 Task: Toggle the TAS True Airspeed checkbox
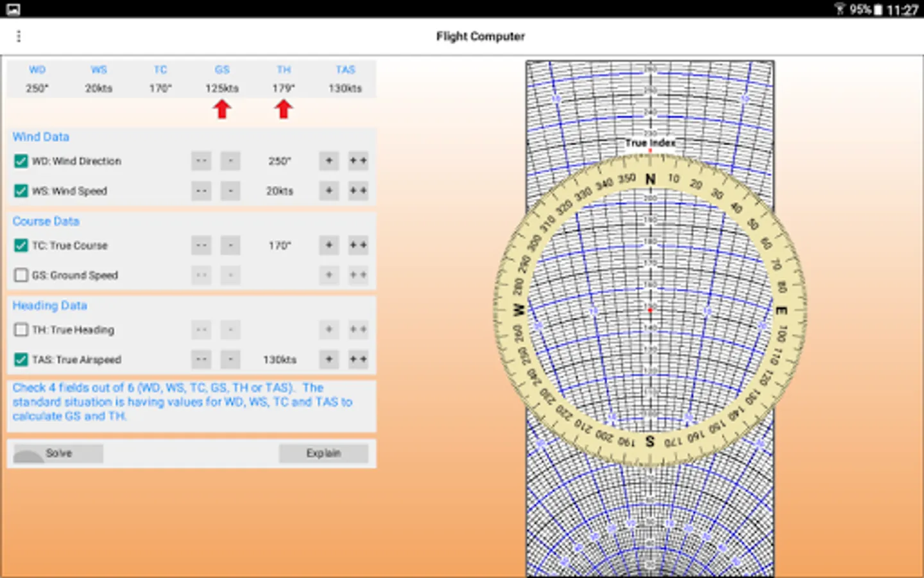pyautogui.click(x=21, y=360)
